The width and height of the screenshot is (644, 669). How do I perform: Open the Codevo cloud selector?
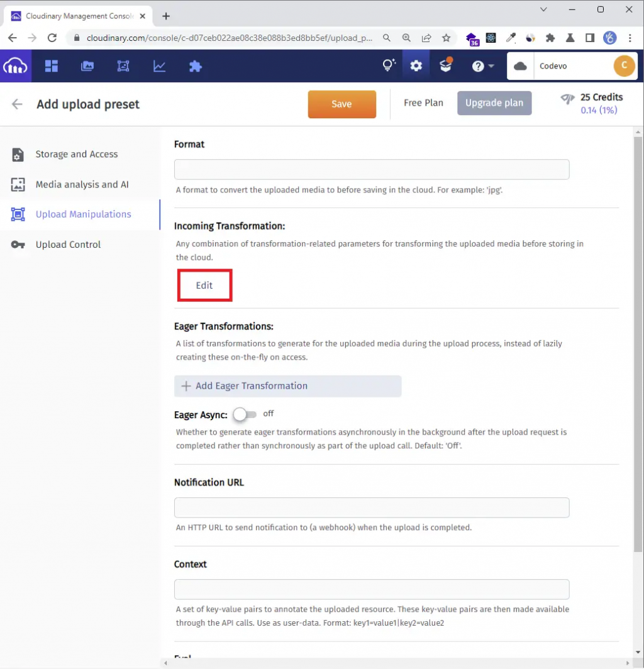[572, 66]
